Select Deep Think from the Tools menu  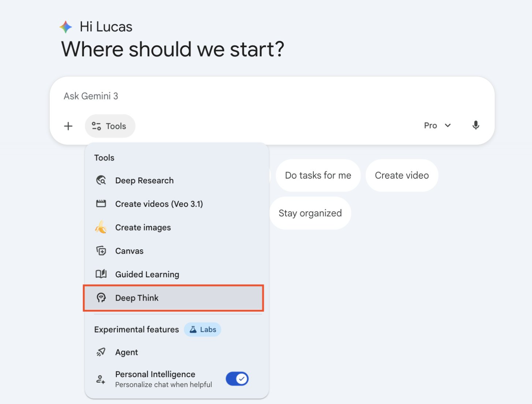click(137, 298)
